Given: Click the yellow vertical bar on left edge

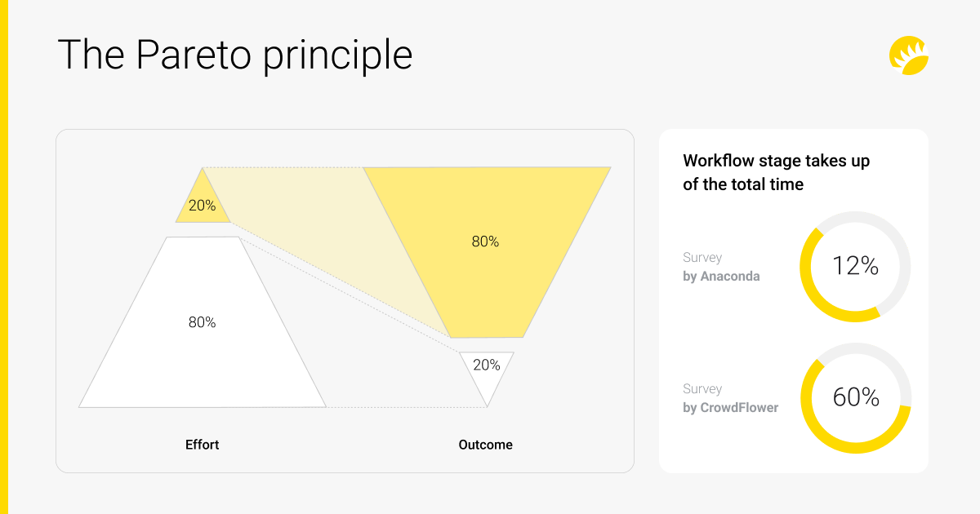Looking at the screenshot, I should pyautogui.click(x=3, y=257).
